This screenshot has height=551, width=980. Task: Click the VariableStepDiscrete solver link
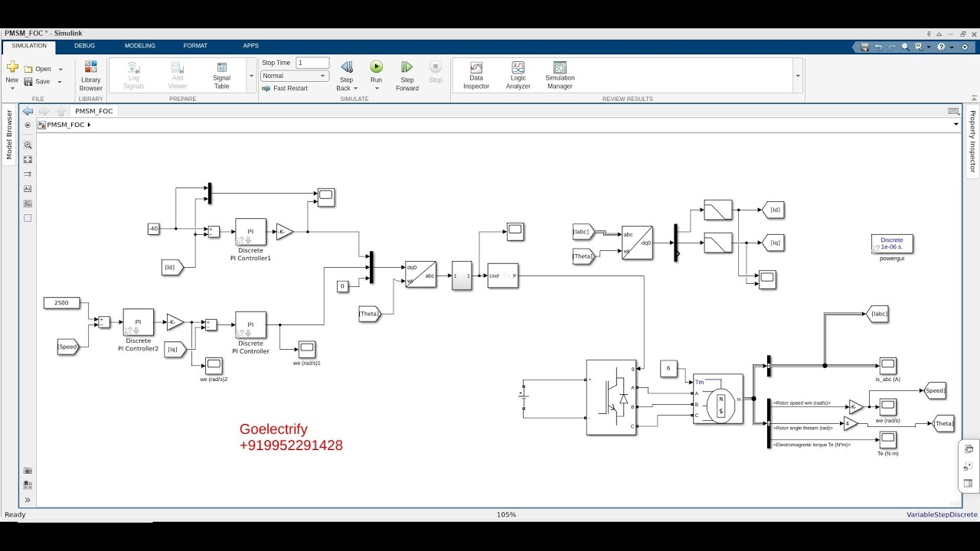[942, 515]
